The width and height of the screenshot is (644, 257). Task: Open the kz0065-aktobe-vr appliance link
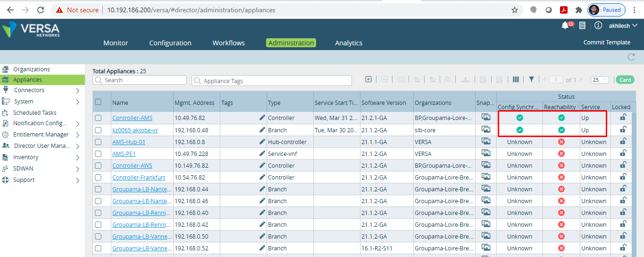pyautogui.click(x=135, y=130)
